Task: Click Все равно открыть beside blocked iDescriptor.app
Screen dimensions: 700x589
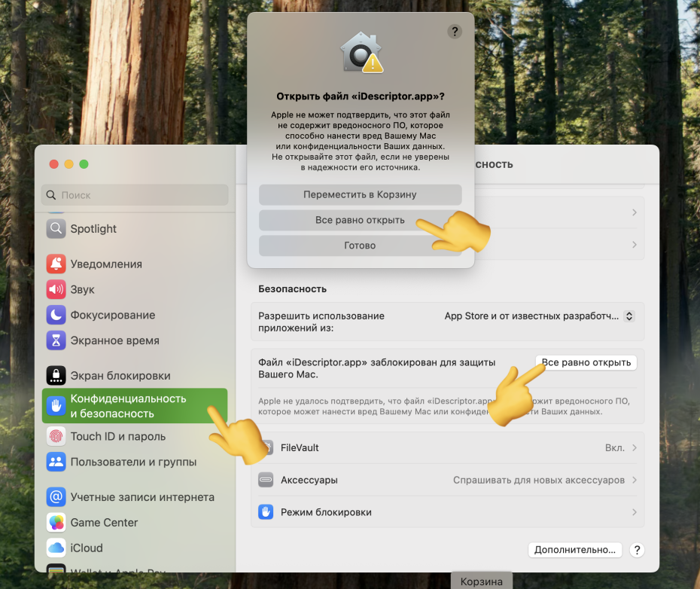Action: 586,362
